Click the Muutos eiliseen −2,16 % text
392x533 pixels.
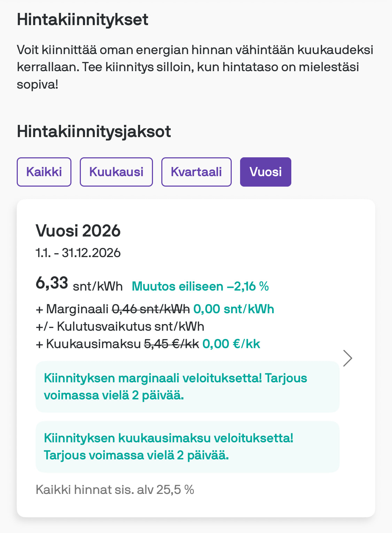200,286
